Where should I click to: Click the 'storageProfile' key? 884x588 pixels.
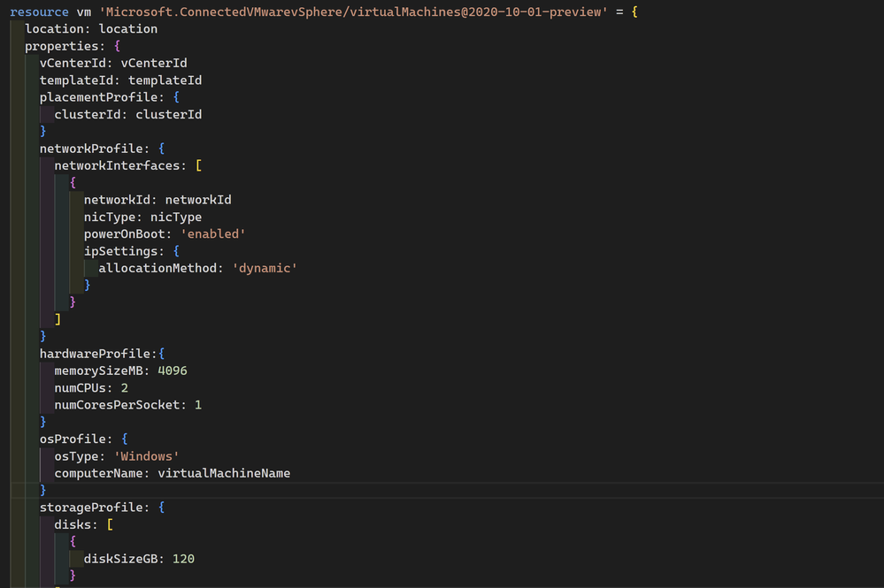pos(91,508)
